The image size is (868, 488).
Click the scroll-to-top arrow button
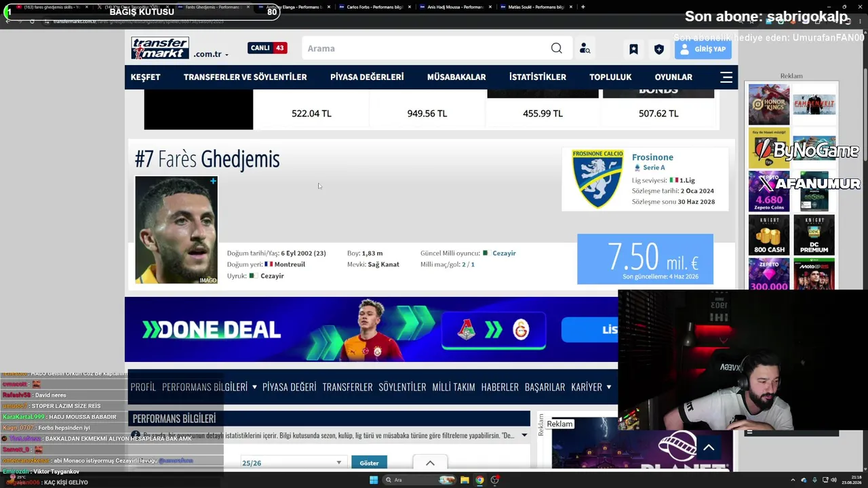pos(709,447)
